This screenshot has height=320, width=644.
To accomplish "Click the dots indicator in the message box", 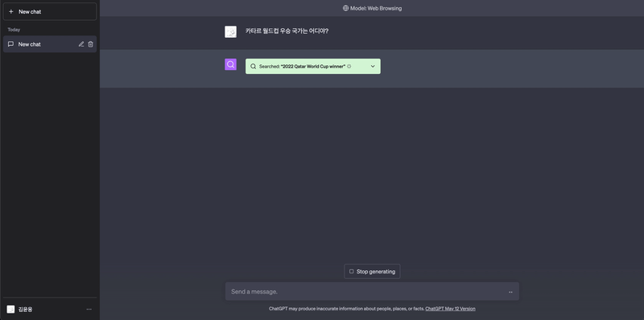I will (510, 292).
